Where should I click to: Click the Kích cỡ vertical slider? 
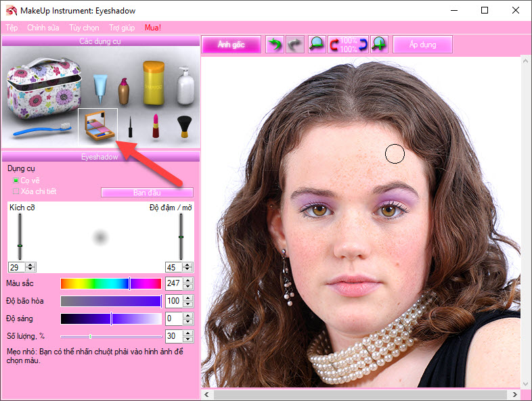pyautogui.click(x=20, y=237)
